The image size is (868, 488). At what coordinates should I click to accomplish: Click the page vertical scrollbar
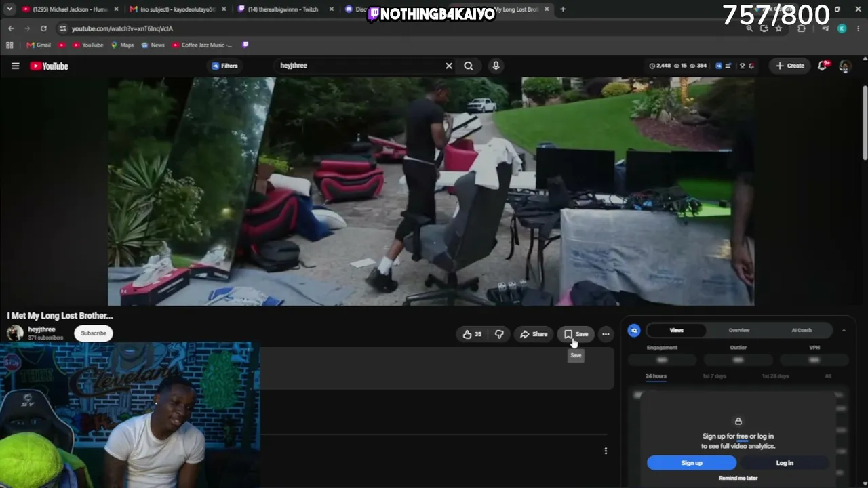(x=865, y=124)
